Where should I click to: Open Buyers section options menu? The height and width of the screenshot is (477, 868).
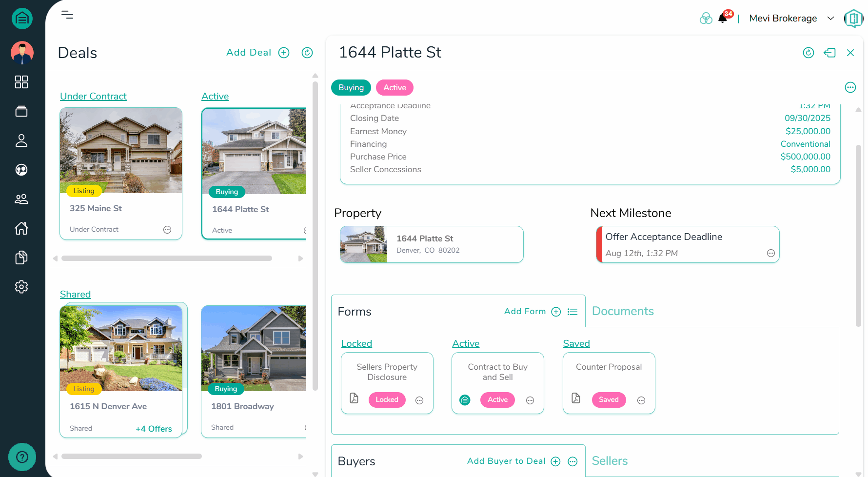573,461
